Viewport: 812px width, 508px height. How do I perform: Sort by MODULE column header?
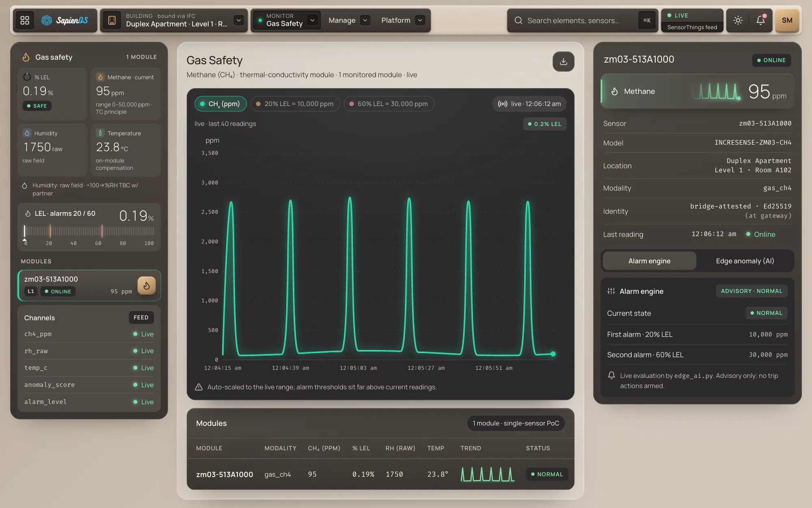(209, 448)
